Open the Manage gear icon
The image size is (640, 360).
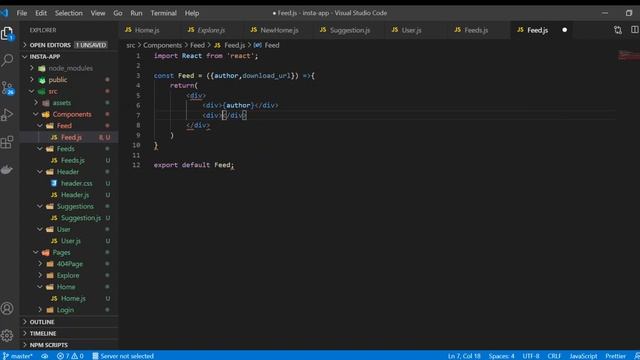[7, 336]
